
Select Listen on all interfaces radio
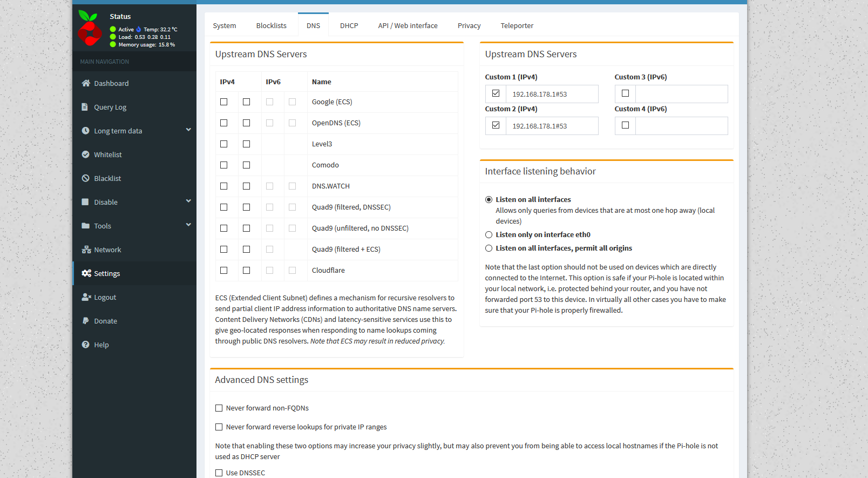[489, 200]
